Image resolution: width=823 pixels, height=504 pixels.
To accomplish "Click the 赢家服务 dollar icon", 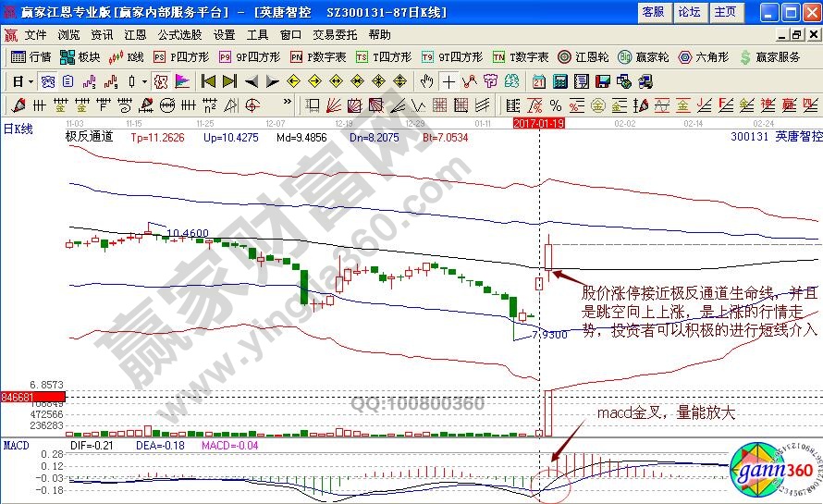I will pyautogui.click(x=769, y=57).
